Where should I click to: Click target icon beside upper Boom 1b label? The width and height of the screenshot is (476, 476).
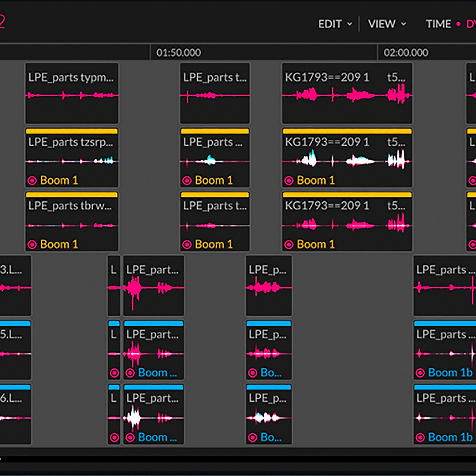420,373
